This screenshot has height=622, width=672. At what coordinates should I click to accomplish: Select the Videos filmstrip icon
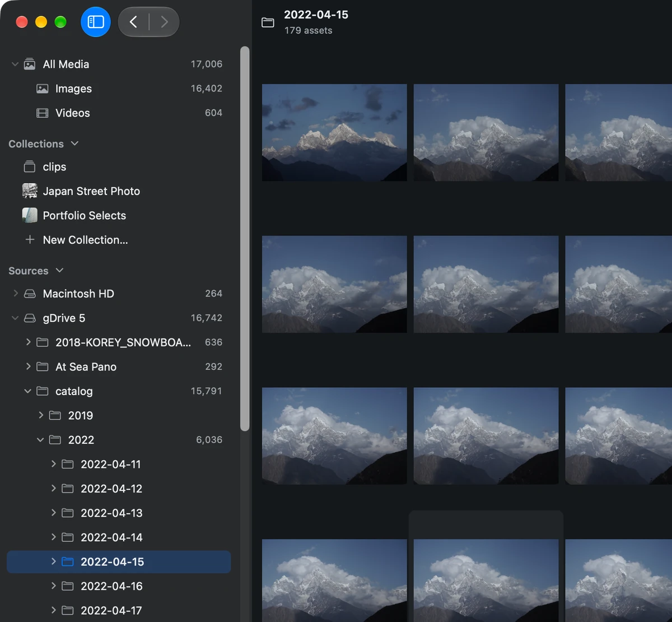42,113
